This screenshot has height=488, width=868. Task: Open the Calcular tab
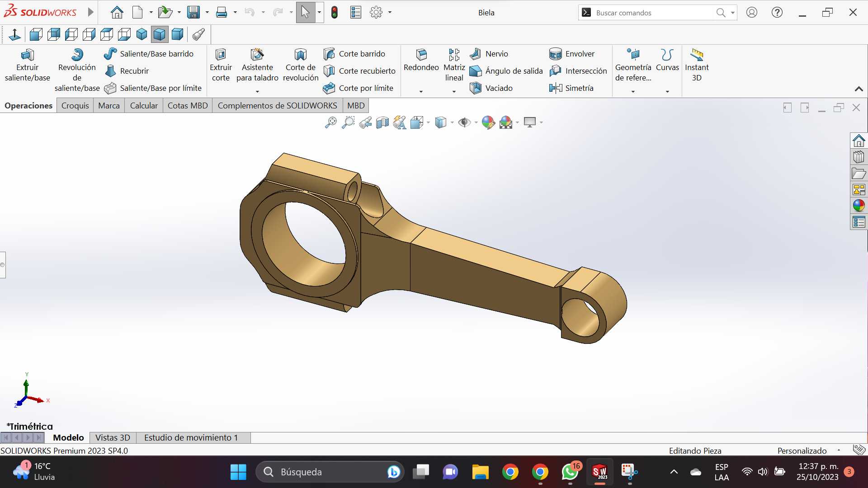tap(144, 106)
